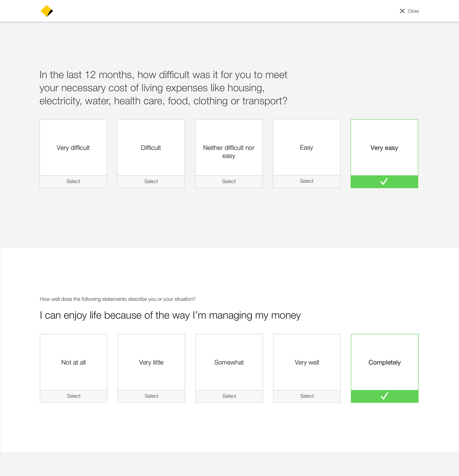Click the green checkmark under Very easy
Image resolution: width=459 pixels, height=476 pixels.
coord(384,181)
